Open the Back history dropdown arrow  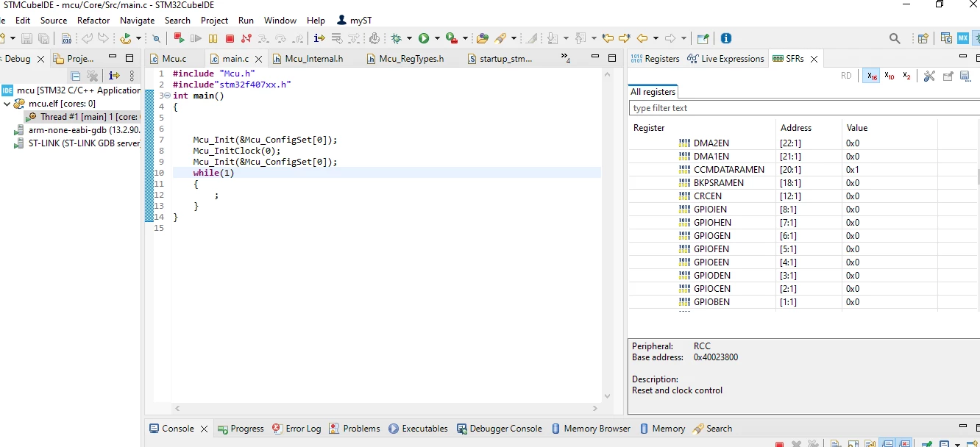pos(655,38)
